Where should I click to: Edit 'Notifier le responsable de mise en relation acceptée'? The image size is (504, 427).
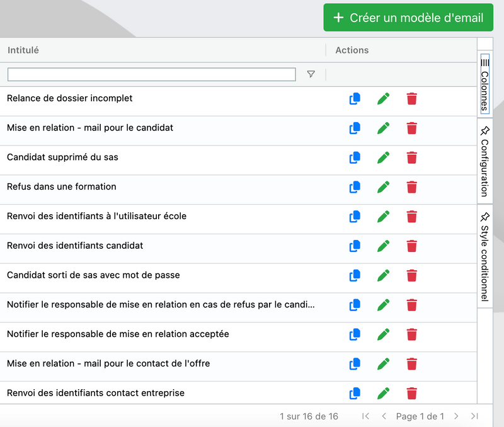[x=384, y=335]
